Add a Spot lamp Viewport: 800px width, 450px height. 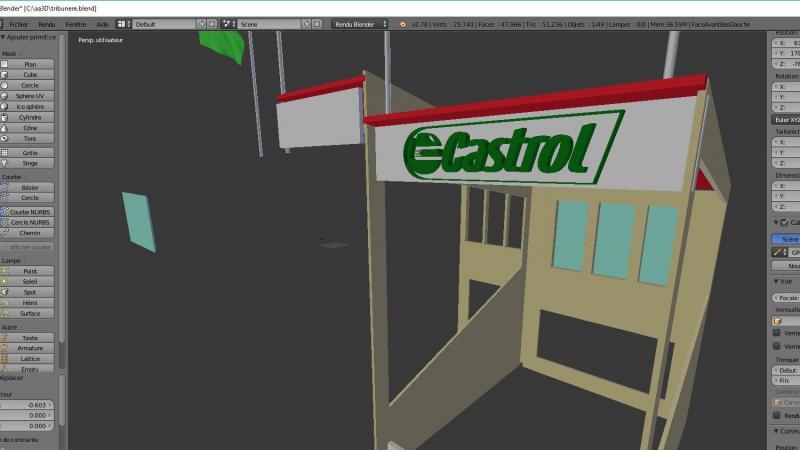click(x=30, y=292)
